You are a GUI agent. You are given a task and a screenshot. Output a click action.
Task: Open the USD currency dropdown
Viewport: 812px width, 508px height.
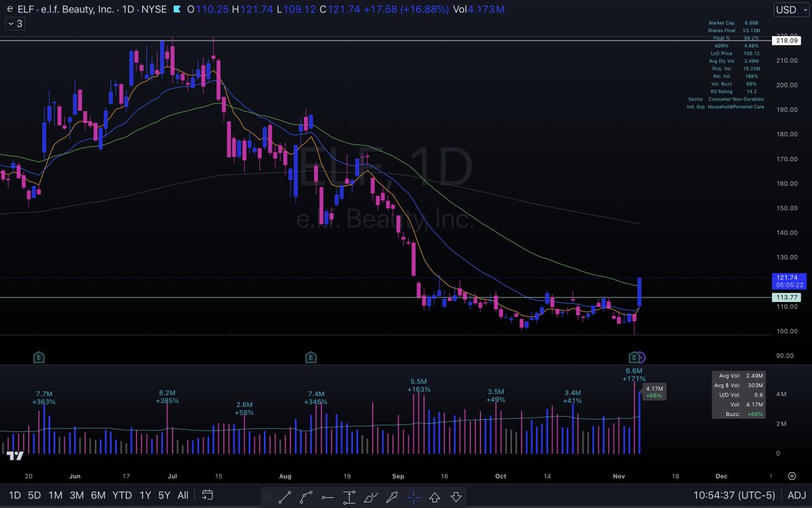[790, 9]
